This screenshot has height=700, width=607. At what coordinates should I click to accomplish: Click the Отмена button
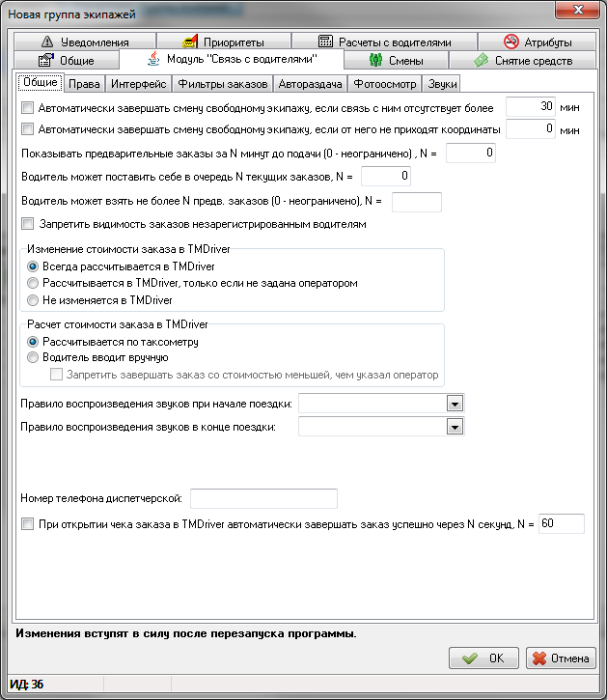point(561,658)
